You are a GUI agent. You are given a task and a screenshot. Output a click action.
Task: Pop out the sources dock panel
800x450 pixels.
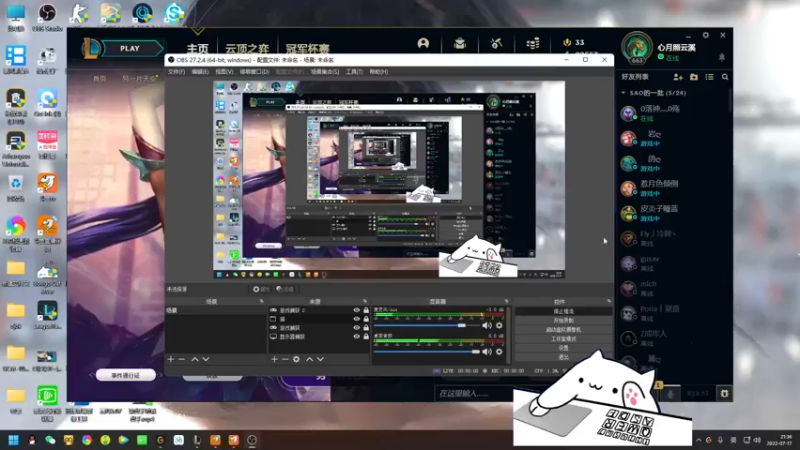point(365,302)
